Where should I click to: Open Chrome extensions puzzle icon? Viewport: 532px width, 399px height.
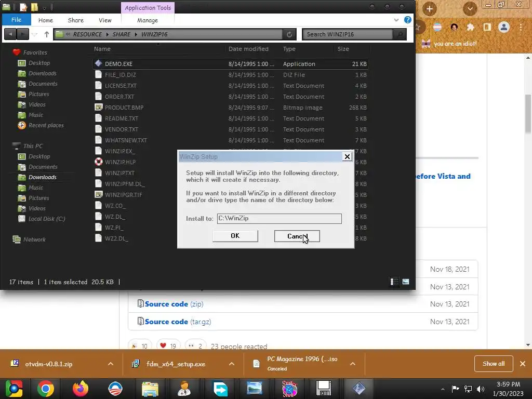(x=470, y=27)
